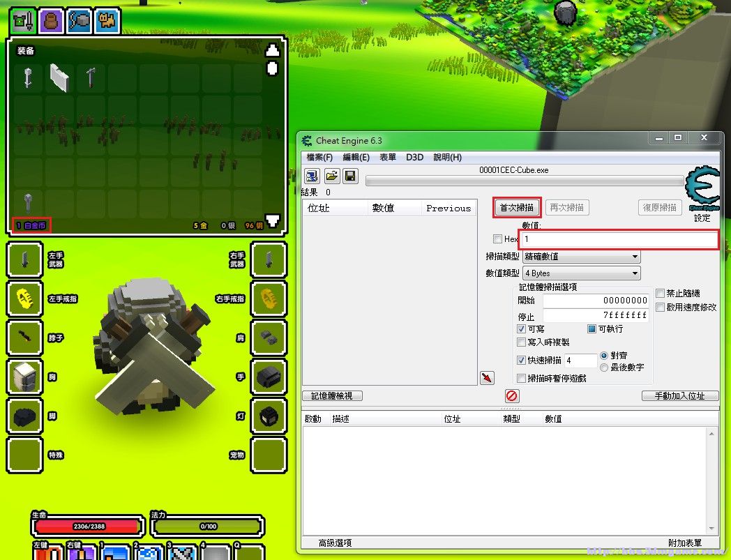The width and height of the screenshot is (731, 560).
Task: Click the address list vertical scrollbar
Action: [711, 480]
